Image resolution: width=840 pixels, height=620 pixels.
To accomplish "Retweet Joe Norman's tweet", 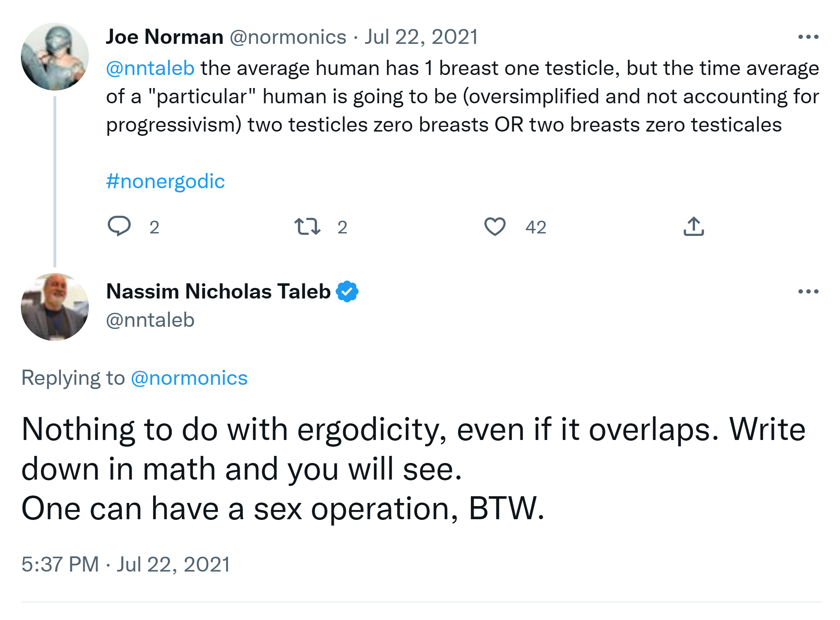I will (x=307, y=227).
